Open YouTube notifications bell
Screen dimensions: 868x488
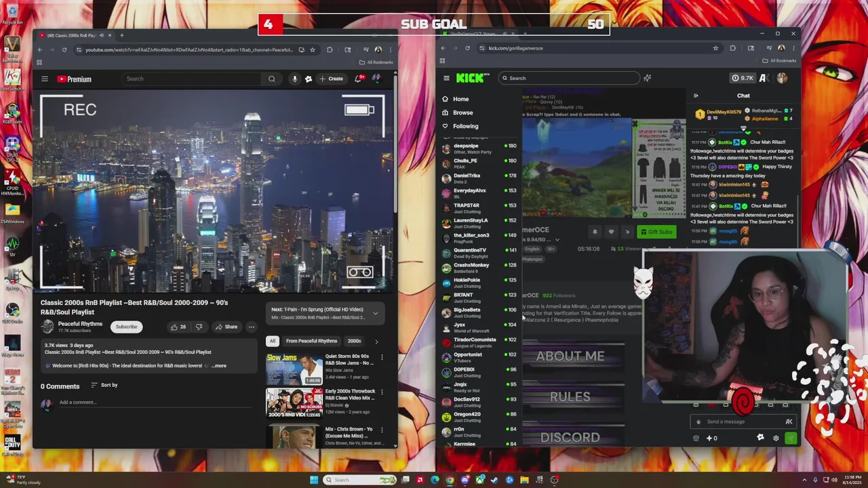(x=358, y=79)
